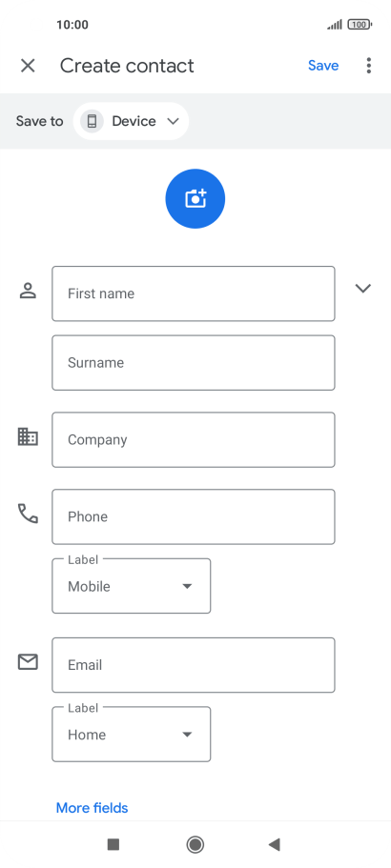391x868 pixels.
Task: Tap the recent apps square button
Action: [113, 844]
